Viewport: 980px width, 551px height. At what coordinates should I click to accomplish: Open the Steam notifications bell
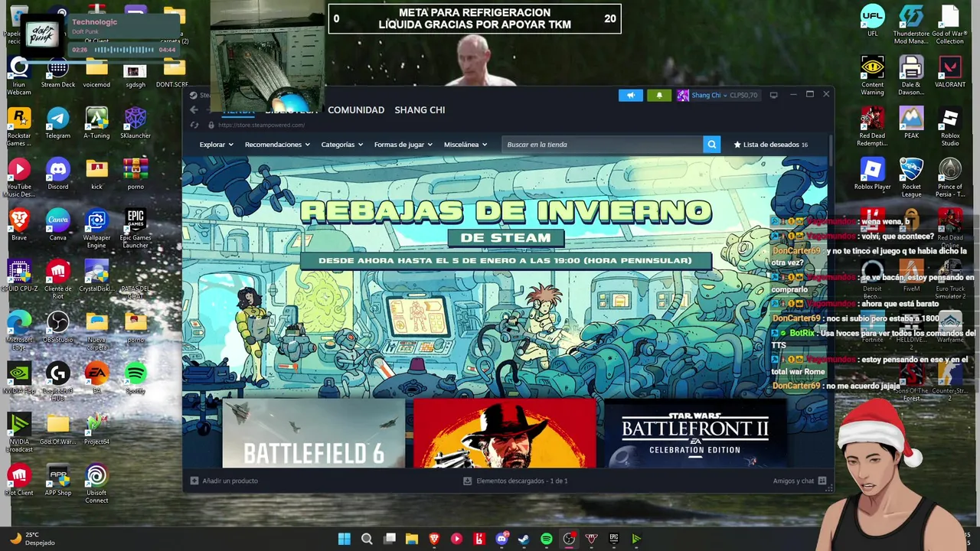[659, 96]
